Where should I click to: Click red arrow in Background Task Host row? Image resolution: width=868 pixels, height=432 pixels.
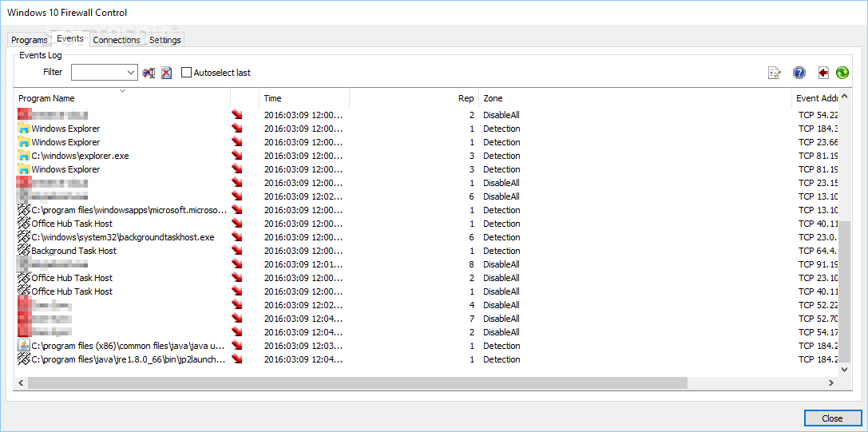[x=237, y=251]
